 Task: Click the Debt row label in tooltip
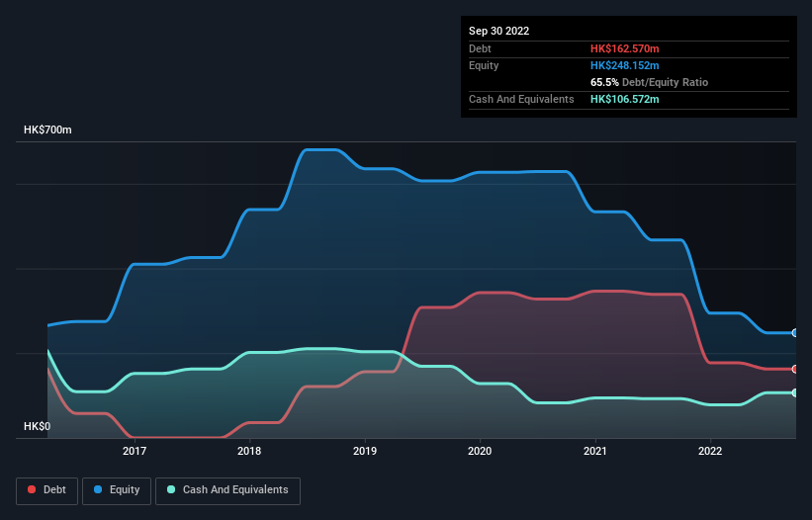tap(480, 48)
